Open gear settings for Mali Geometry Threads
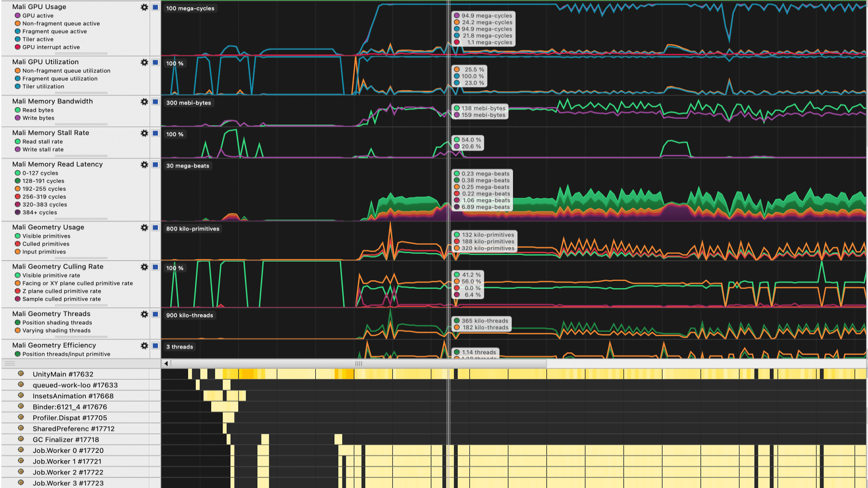The height and width of the screenshot is (488, 868). [x=144, y=314]
